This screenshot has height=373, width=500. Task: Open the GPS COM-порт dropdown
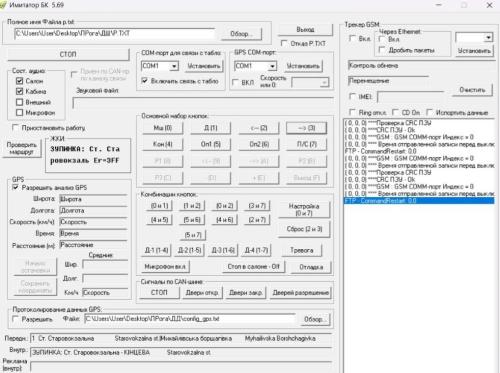pyautogui.click(x=272, y=66)
